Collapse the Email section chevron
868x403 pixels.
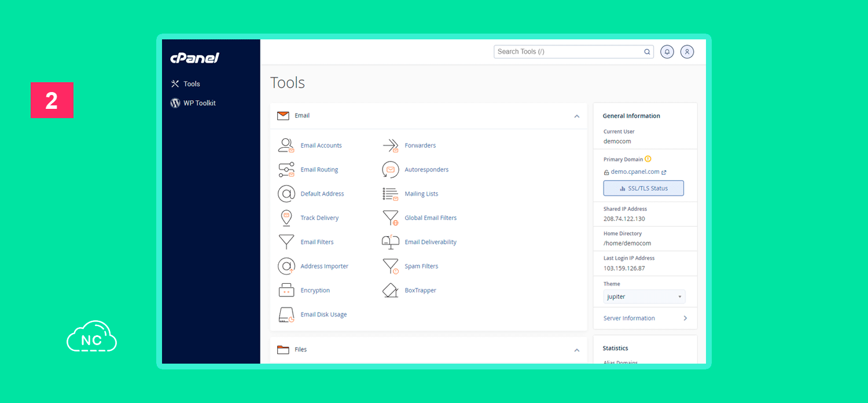coord(576,116)
